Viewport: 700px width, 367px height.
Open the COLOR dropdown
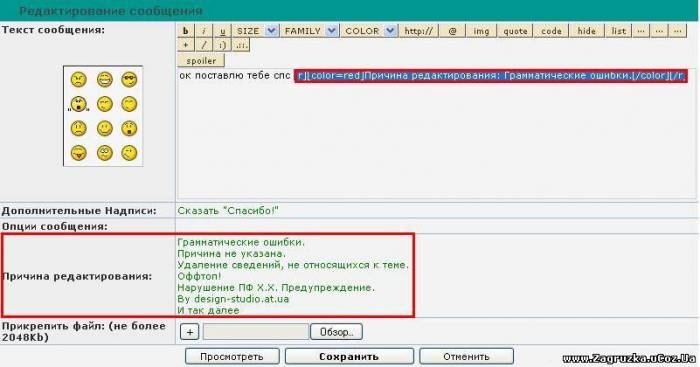point(369,31)
